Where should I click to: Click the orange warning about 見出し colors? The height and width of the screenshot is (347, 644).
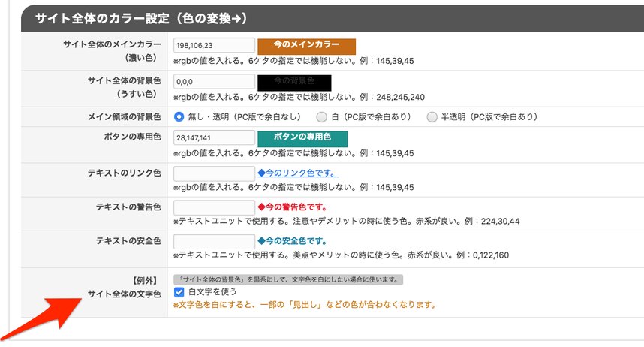pos(305,306)
